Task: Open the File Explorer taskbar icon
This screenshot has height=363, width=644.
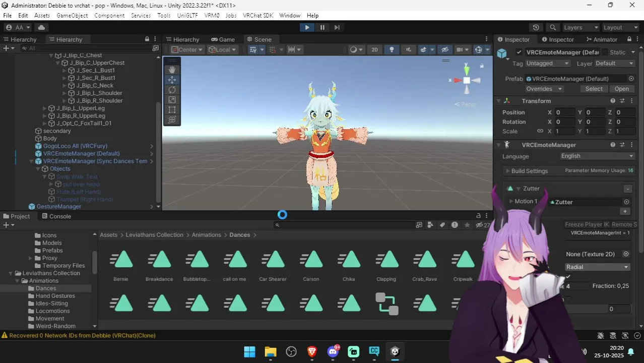Action: click(271, 351)
